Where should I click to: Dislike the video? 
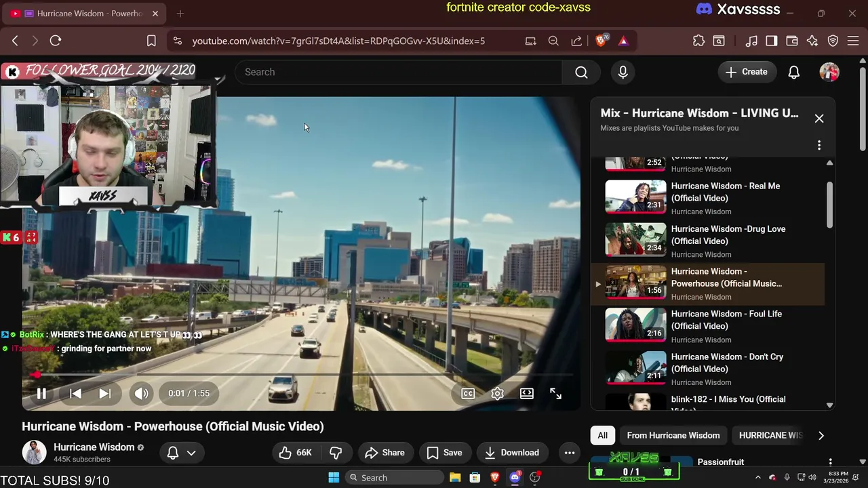[x=336, y=453]
